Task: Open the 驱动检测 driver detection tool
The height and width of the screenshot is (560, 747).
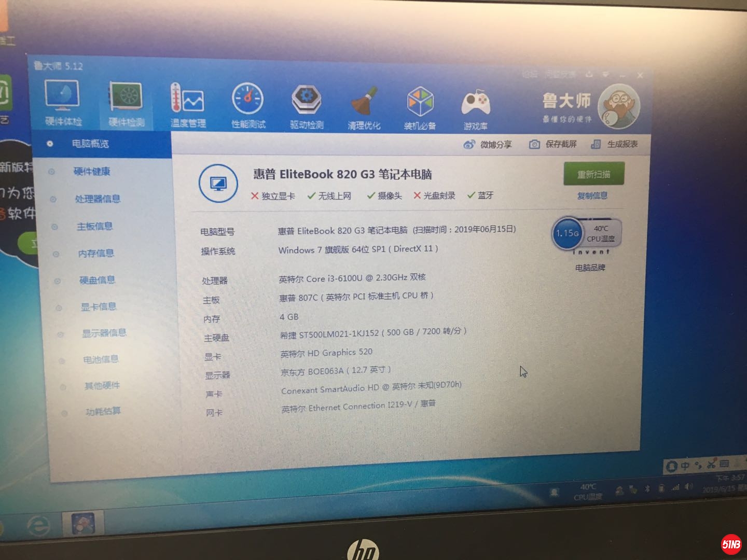Action: tap(307, 107)
